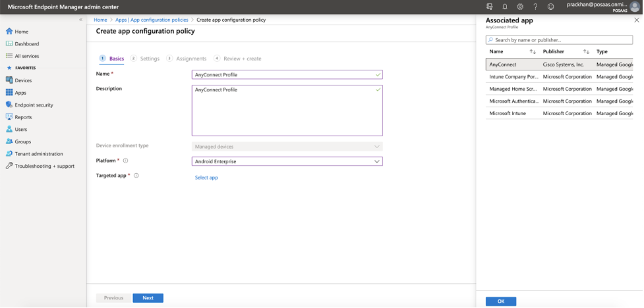The width and height of the screenshot is (644, 308).
Task: Open the notifications bell
Action: (x=505, y=7)
